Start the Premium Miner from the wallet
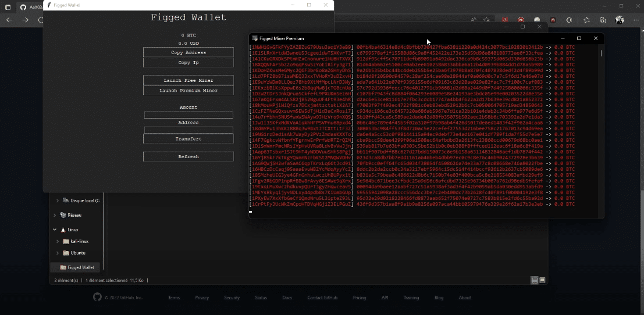Image resolution: width=644 pixels, height=315 pixels. click(x=188, y=91)
